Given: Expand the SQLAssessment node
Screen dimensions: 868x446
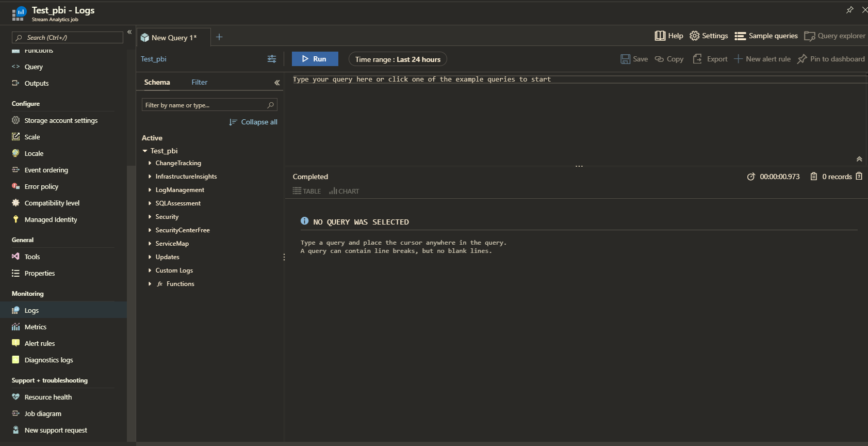Looking at the screenshot, I should pyautogui.click(x=150, y=203).
